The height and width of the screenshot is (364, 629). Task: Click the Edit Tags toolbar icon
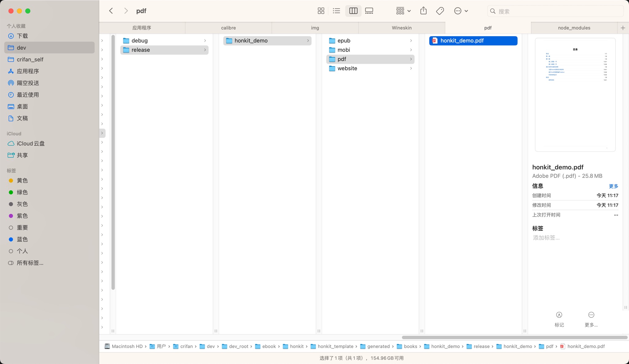440,11
